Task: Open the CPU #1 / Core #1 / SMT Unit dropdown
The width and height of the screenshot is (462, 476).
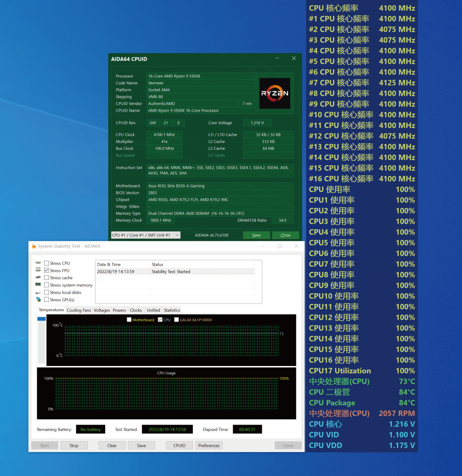Action: coord(145,235)
